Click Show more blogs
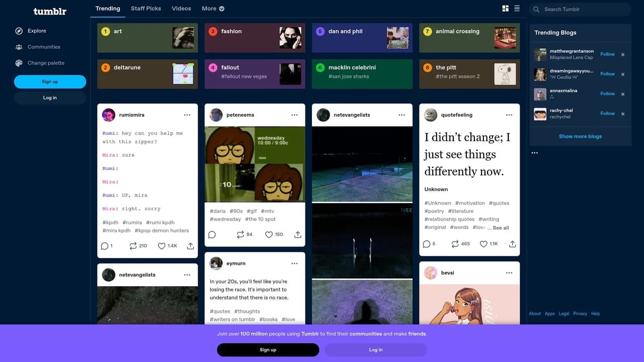Screen dimensions: 644x362 coord(580,136)
